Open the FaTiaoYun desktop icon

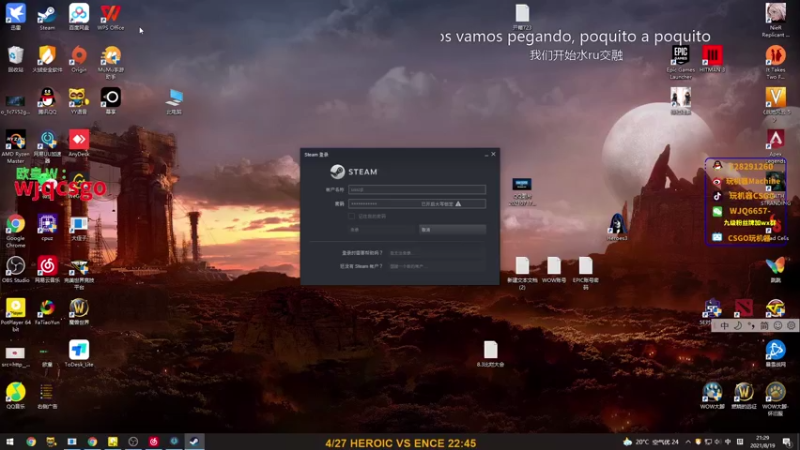tap(47, 311)
